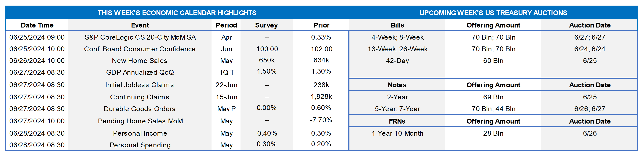
Task: Select the Survey column header
Action: click(x=266, y=25)
